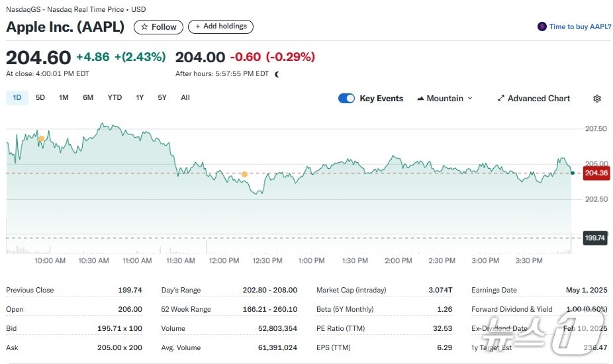Image resolution: width=613 pixels, height=364 pixels.
Task: Show the All time range
Action: pos(185,98)
